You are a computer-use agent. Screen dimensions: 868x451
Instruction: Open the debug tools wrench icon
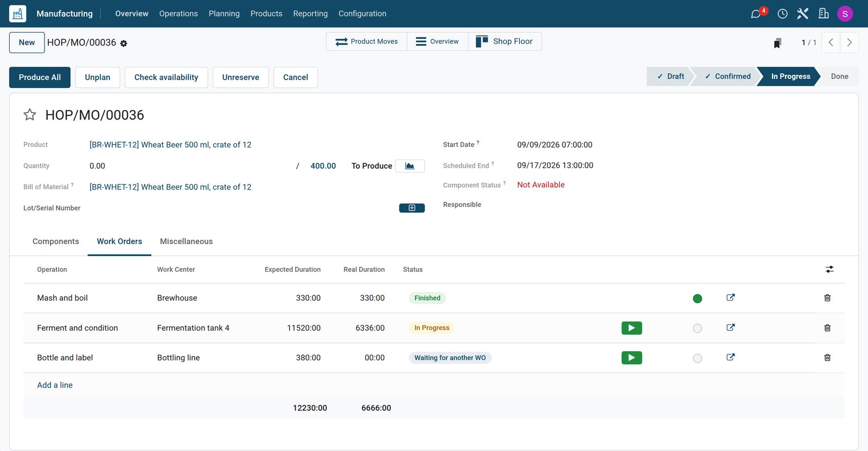(x=803, y=14)
